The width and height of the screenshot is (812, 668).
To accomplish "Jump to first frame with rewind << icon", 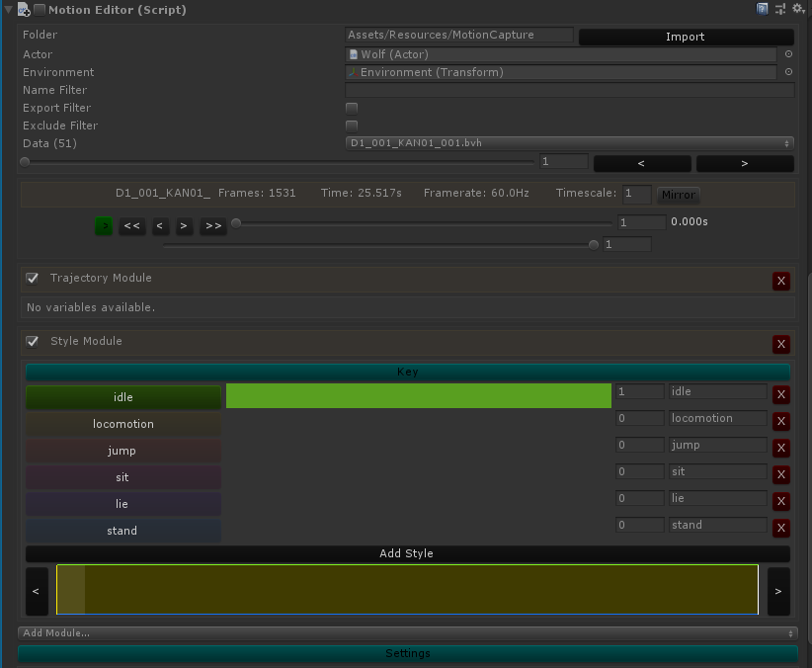I will click(131, 225).
